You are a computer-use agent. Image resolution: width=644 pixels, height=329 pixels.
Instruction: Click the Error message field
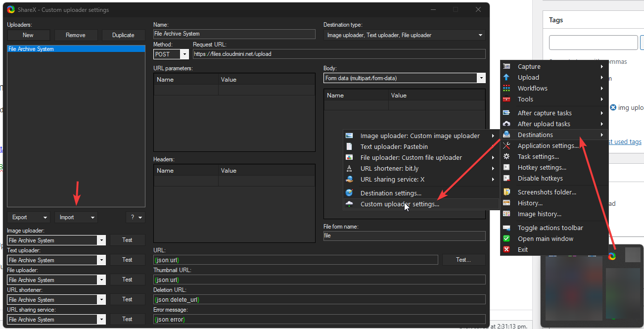coord(320,319)
